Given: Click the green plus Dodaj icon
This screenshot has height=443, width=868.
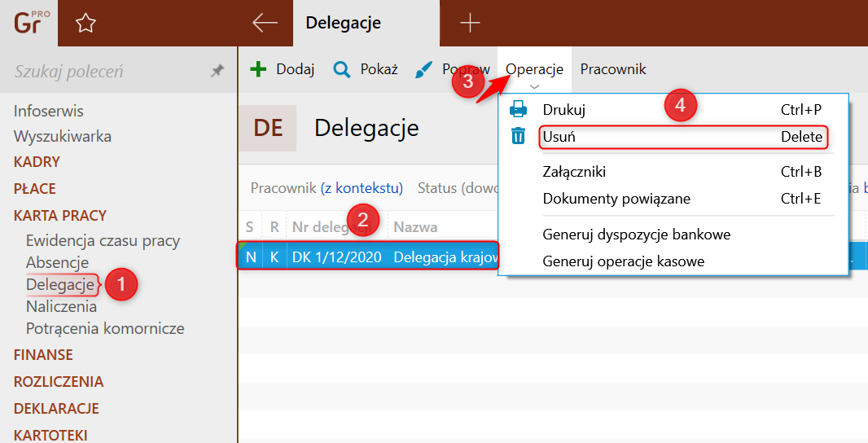Looking at the screenshot, I should click(x=258, y=69).
